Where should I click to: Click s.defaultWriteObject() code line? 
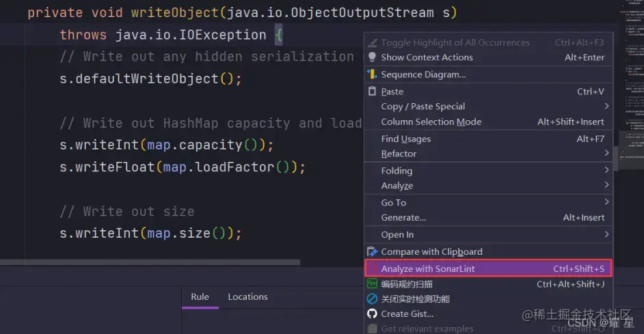150,79
